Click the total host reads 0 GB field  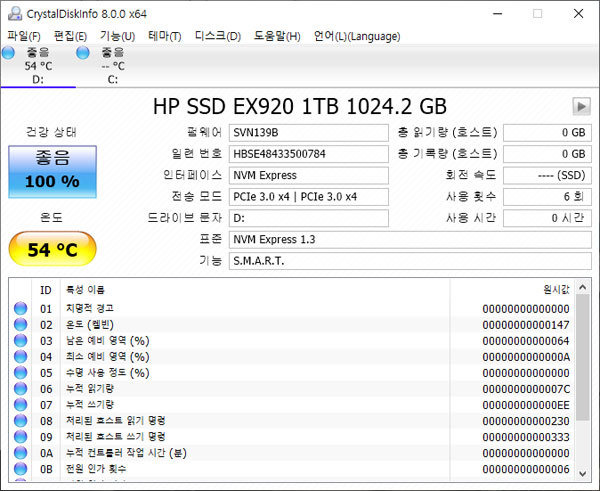[x=547, y=133]
